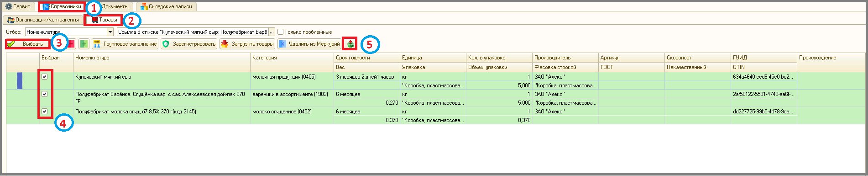
Task: Select 'Полуфабрикат молока сгущ 67 8,5%' row name
Action: [x=136, y=112]
